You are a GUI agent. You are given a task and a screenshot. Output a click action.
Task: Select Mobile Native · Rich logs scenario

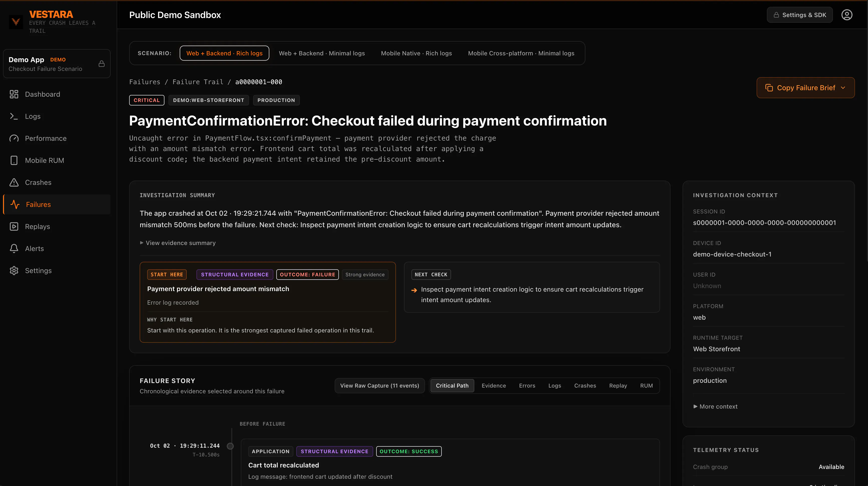[x=416, y=53]
